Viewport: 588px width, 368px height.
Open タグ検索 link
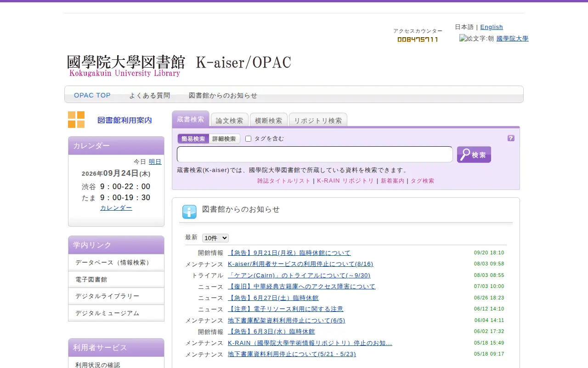[x=422, y=181]
